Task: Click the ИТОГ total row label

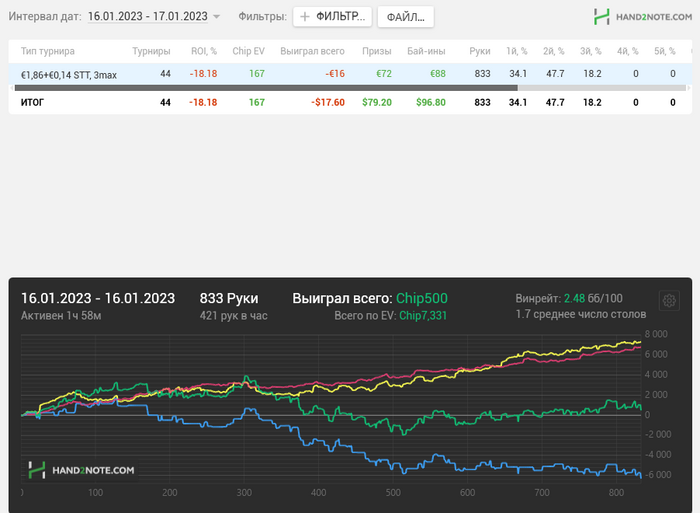Action: coord(32,103)
